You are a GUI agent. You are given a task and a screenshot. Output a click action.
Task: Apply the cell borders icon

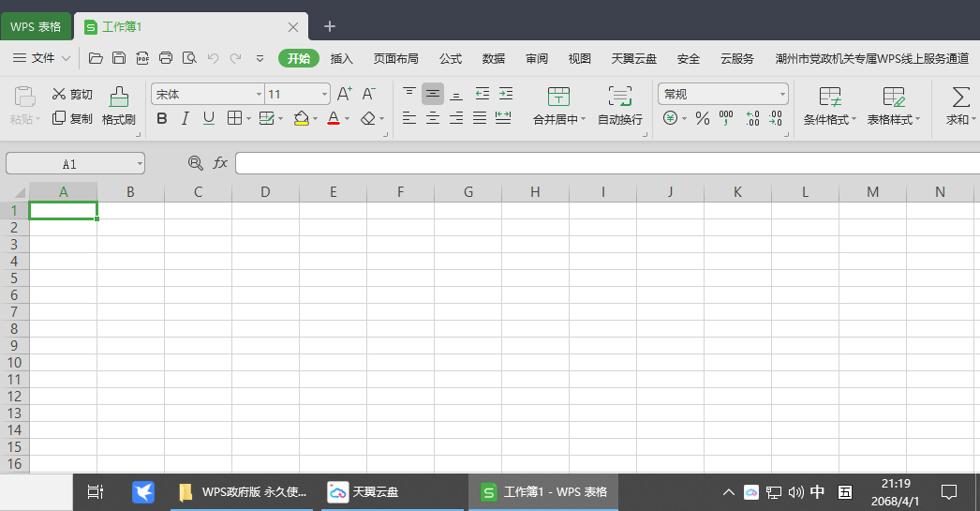234,118
